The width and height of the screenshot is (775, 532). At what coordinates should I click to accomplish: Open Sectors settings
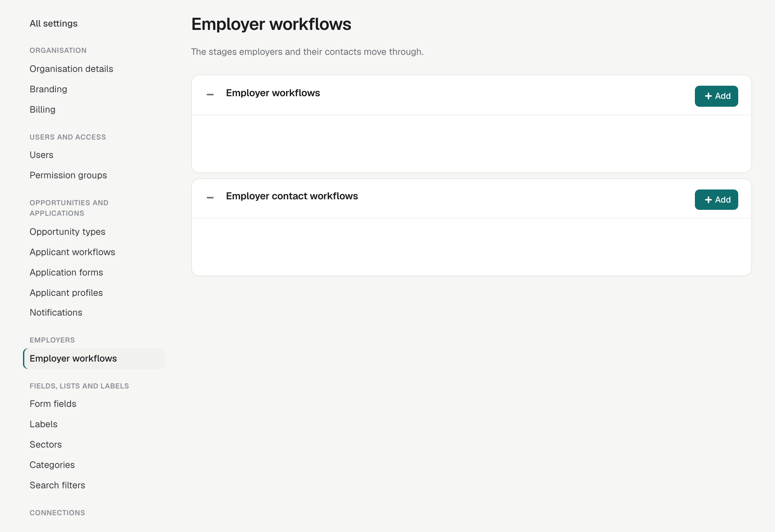46,444
